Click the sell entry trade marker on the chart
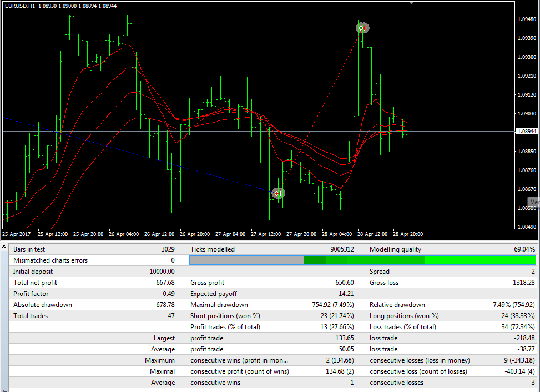Viewport: 540px width, 392px height. pyautogui.click(x=277, y=193)
